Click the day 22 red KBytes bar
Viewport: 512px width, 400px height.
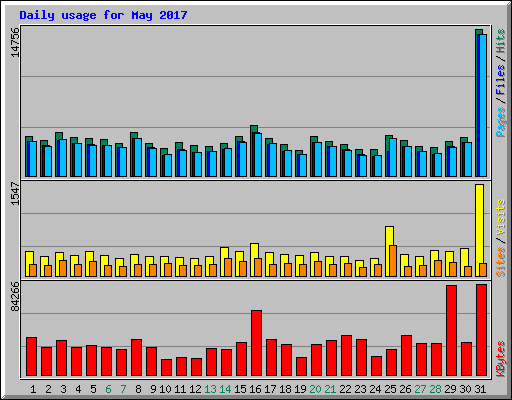tap(346, 355)
